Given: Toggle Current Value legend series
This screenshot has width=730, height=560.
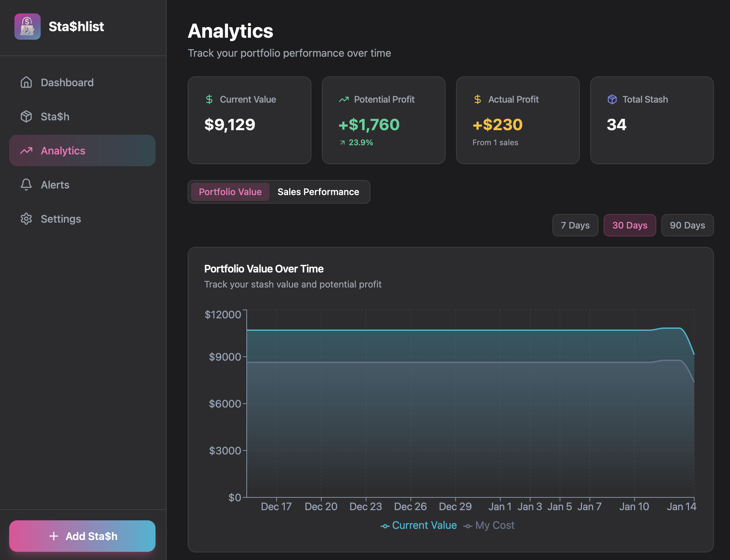Looking at the screenshot, I should coord(419,525).
